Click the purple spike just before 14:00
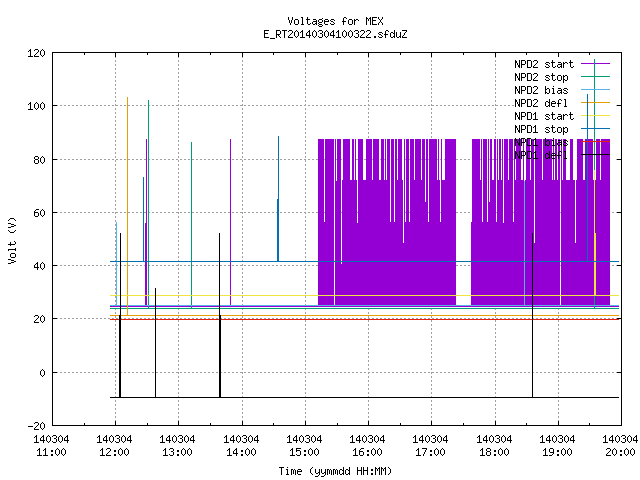Screen dimensions: 640x480 click(x=230, y=222)
